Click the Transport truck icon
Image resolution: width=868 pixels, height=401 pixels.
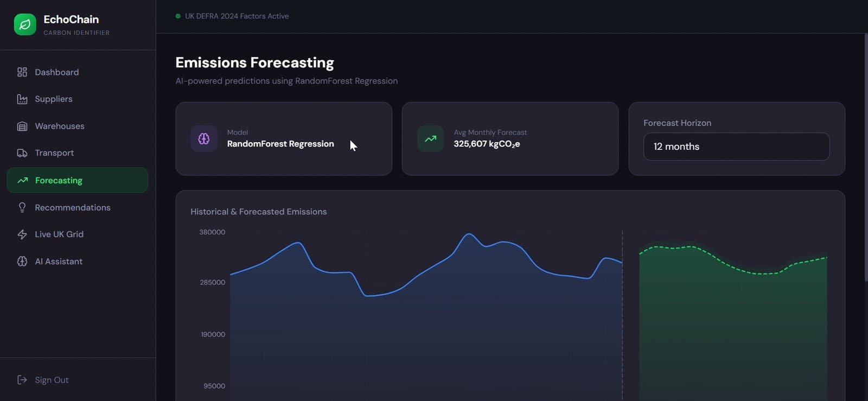point(22,153)
